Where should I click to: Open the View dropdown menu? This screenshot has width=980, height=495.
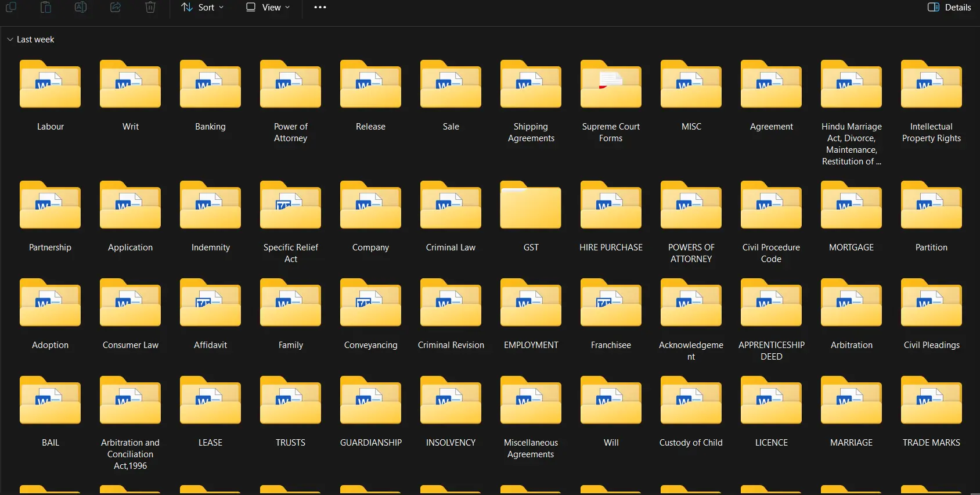[x=268, y=7]
